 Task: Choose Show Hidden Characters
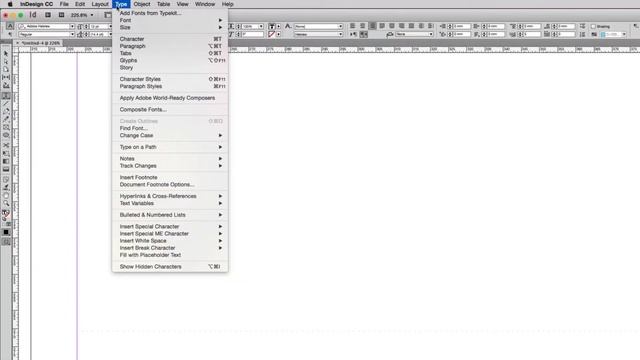click(170, 267)
